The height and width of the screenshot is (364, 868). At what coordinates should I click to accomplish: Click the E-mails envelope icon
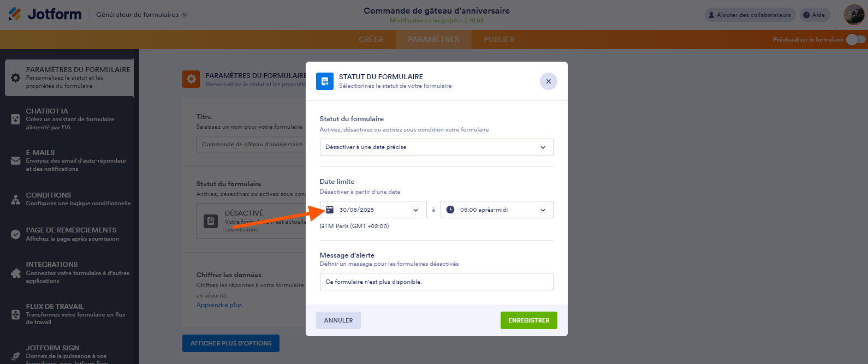[16, 160]
